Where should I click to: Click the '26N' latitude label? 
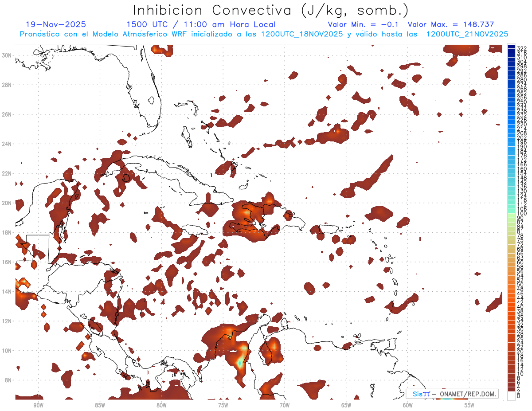pos(6,114)
